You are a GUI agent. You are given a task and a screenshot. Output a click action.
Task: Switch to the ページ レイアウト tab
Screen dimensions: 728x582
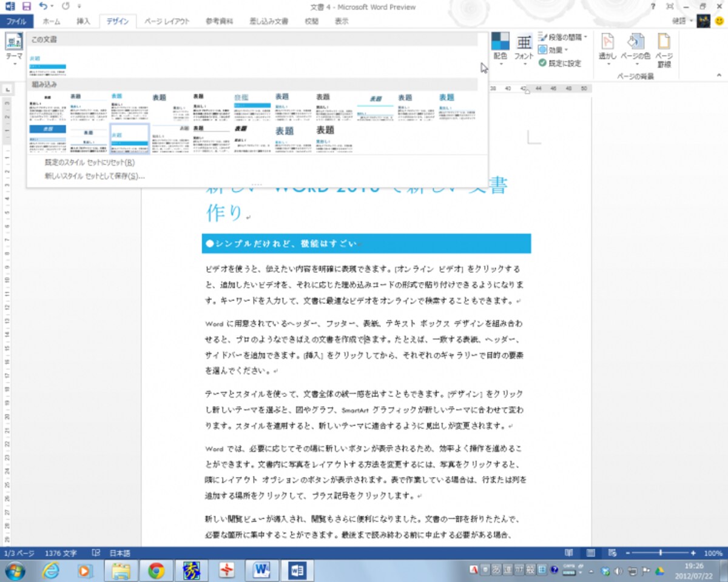166,21
